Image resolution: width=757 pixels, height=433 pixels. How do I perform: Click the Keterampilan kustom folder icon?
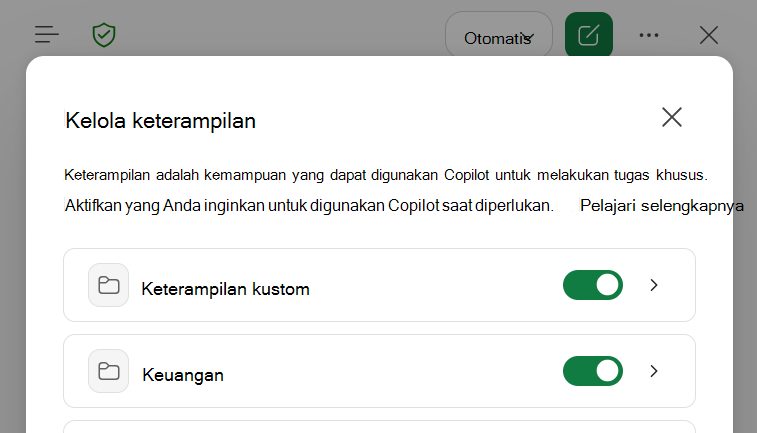pos(109,285)
